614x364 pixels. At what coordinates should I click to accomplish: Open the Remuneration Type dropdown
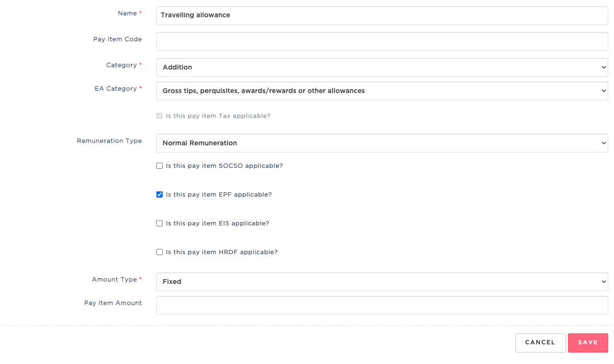(382, 143)
